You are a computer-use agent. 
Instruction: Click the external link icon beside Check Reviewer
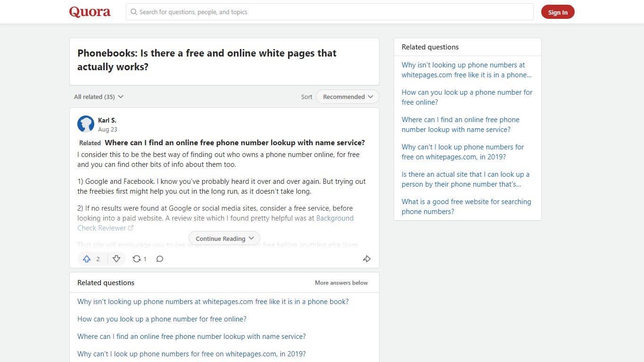131,228
